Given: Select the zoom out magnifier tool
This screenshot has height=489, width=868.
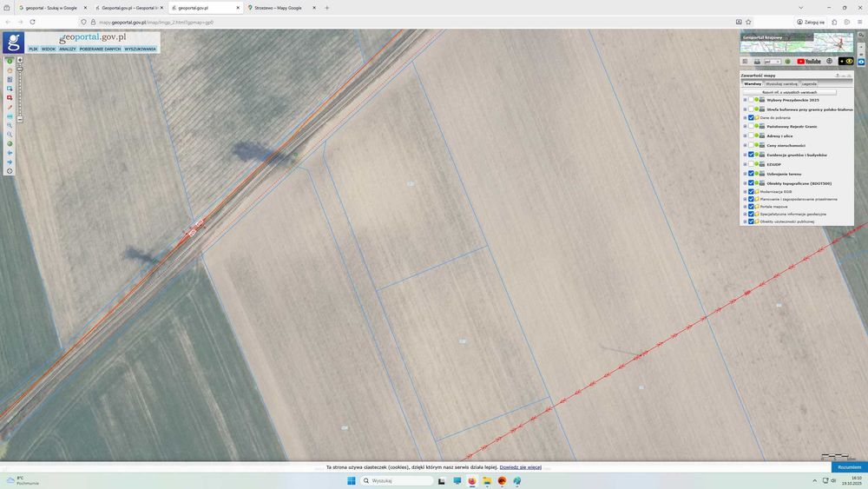Looking at the screenshot, I should point(10,134).
